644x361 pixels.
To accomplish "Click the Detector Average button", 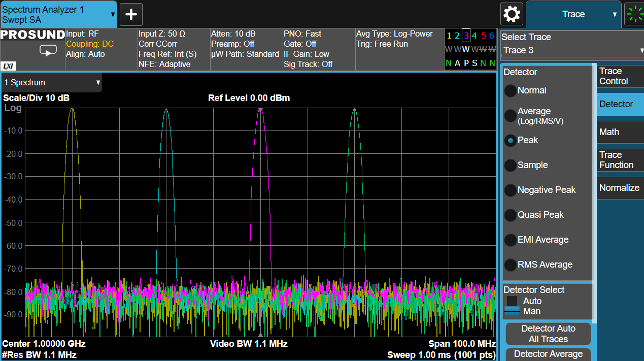I will tap(548, 354).
